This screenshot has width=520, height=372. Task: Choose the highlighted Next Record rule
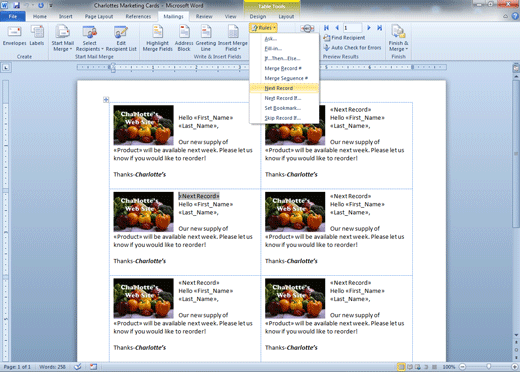(x=284, y=88)
